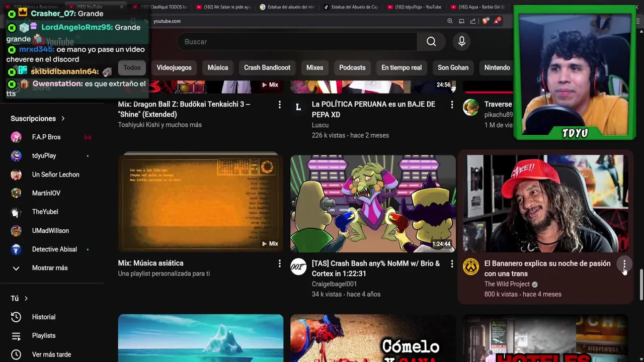Open The Wild Project channel avatar

(x=471, y=267)
